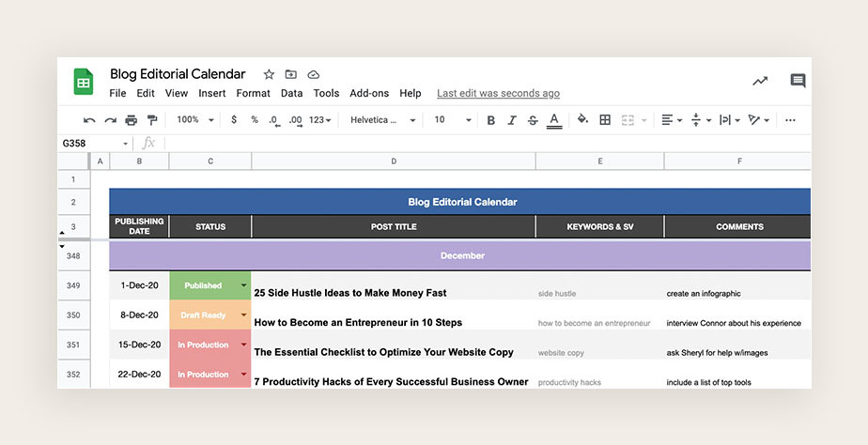
Task: Format as percent
Action: 255,119
